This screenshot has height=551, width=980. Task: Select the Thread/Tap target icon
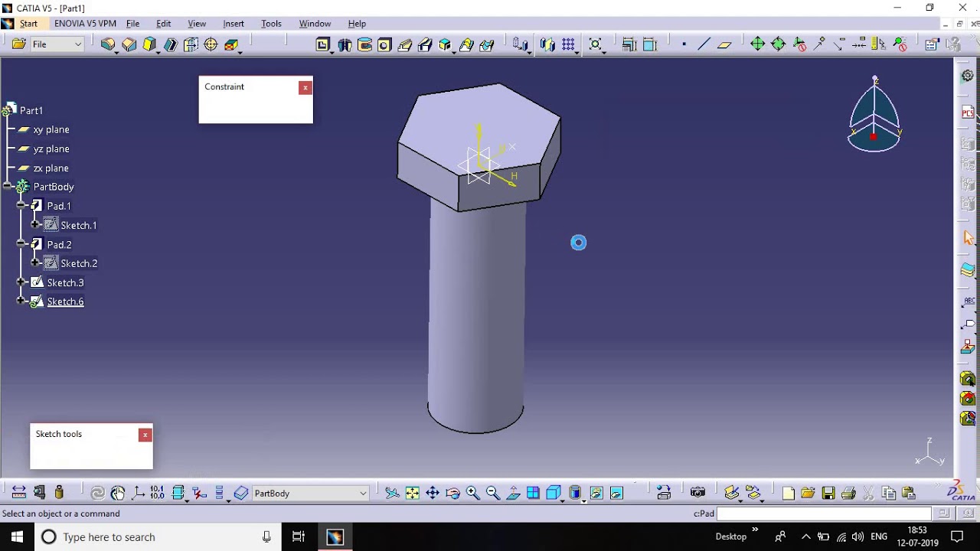(x=211, y=44)
